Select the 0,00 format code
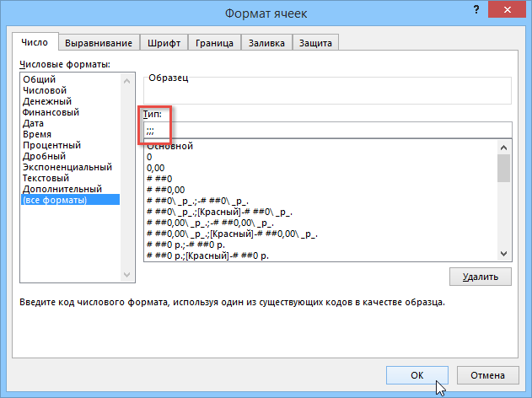 click(x=320, y=168)
